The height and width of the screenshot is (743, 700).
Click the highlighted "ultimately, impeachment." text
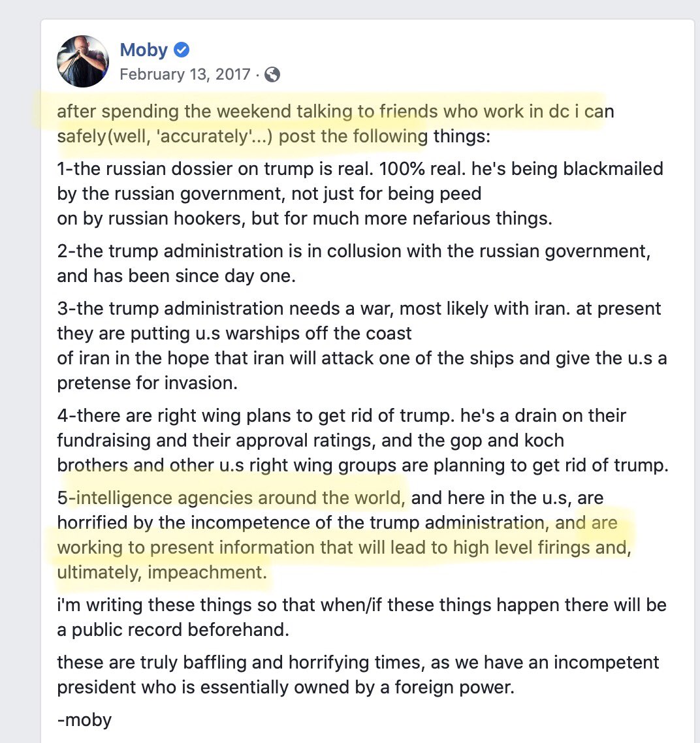click(162, 572)
